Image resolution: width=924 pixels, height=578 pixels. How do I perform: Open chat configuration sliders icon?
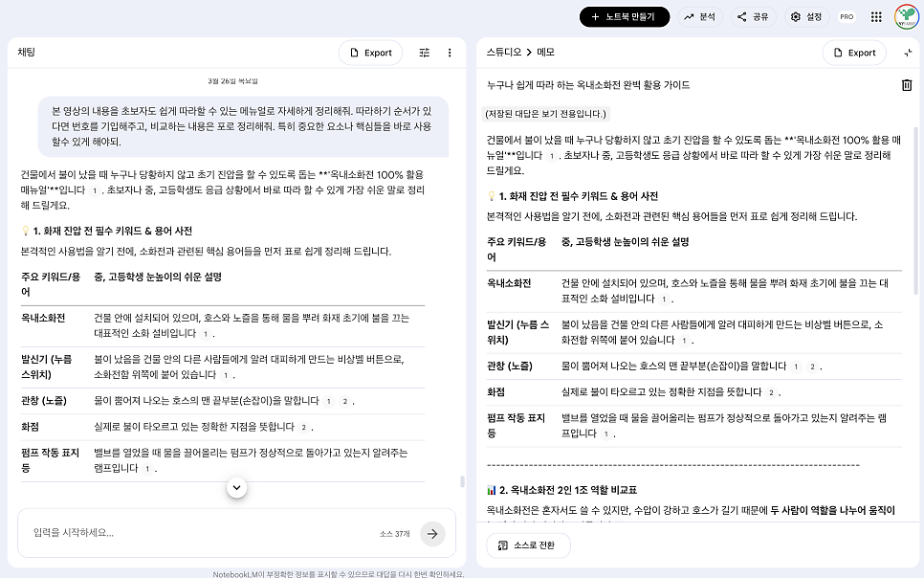click(425, 53)
